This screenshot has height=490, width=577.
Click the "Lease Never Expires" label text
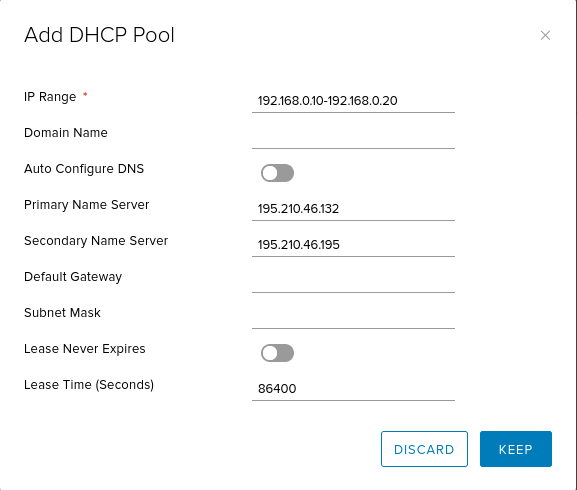tap(85, 349)
